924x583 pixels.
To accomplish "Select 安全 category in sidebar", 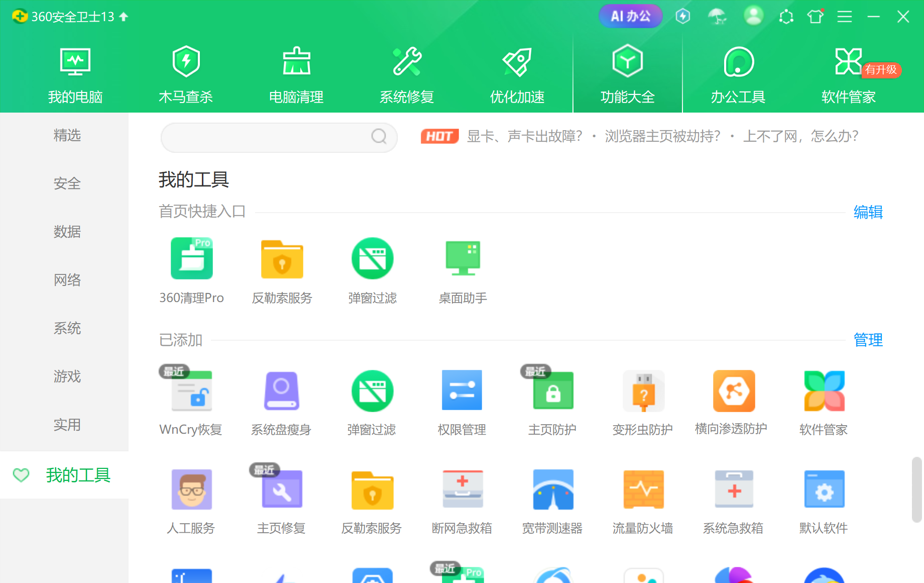I will tap(67, 183).
